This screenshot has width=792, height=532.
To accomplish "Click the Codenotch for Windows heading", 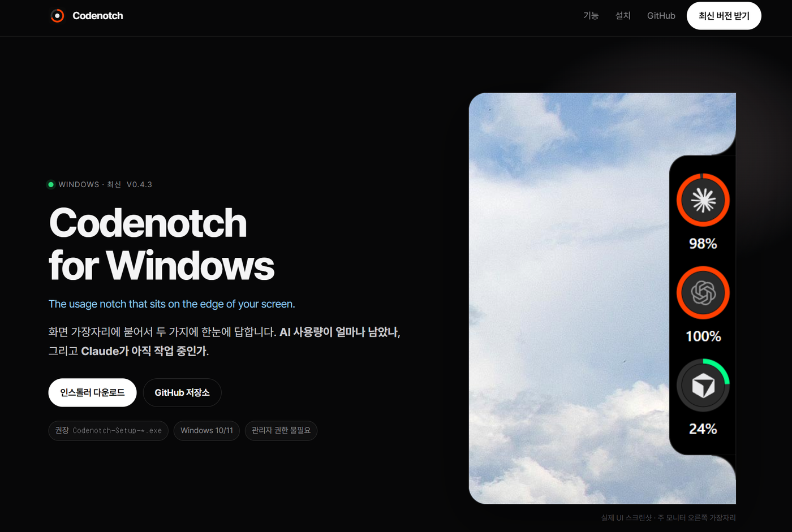I will (x=162, y=244).
